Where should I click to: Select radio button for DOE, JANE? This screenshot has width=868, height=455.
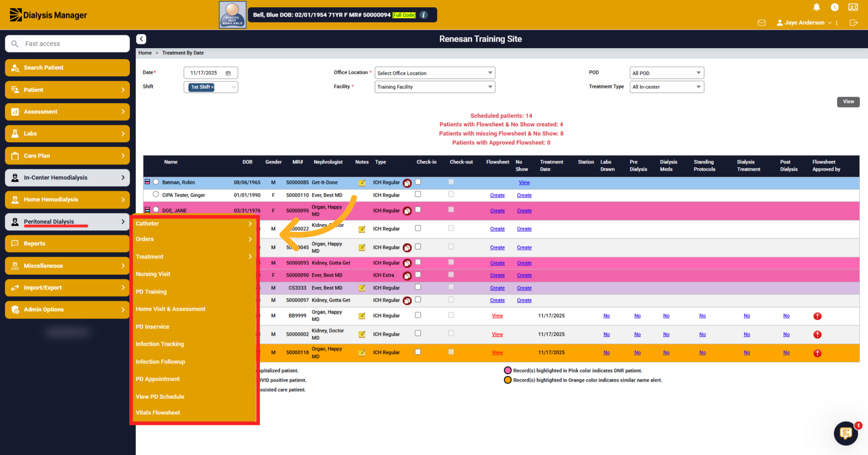(x=156, y=210)
